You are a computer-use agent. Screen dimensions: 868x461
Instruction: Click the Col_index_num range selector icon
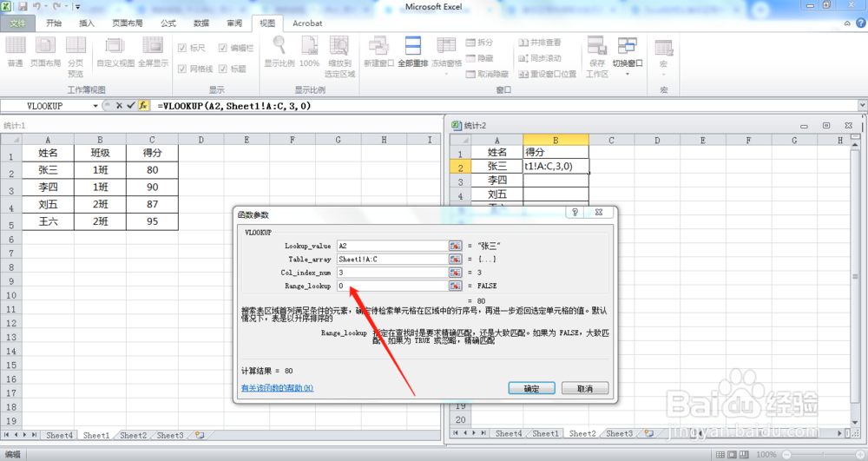(455, 273)
